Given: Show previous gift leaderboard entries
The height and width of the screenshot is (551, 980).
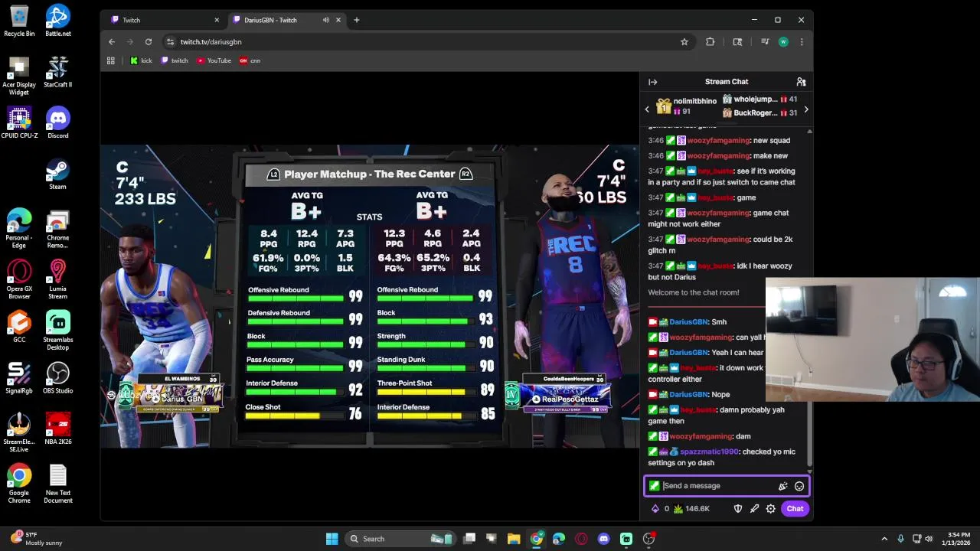Looking at the screenshot, I should (647, 109).
